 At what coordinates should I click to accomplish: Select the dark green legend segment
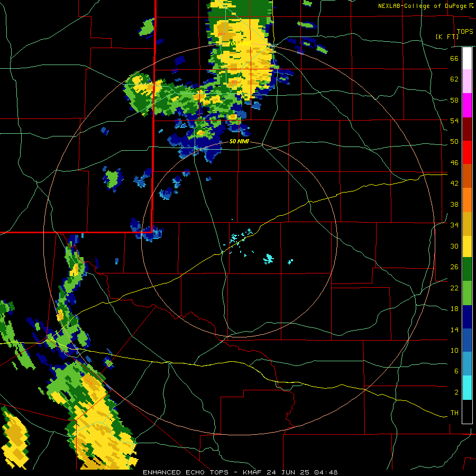click(x=467, y=269)
